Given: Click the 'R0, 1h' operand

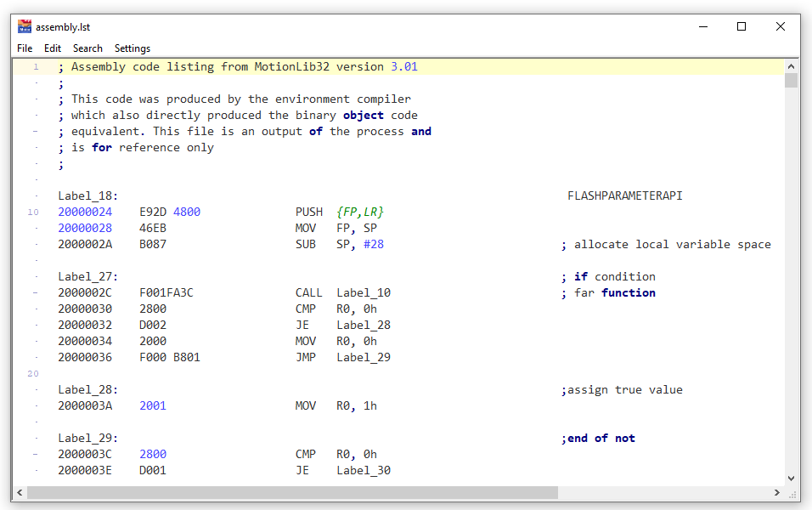Looking at the screenshot, I should 357,405.
